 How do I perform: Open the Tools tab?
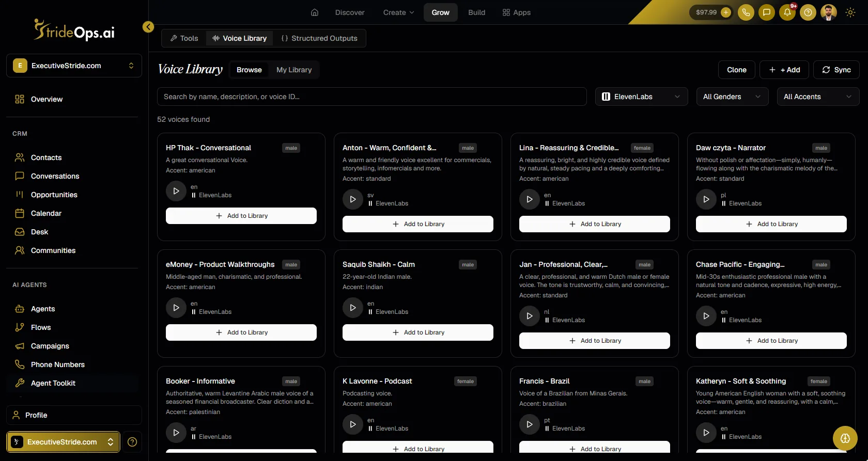coord(184,38)
